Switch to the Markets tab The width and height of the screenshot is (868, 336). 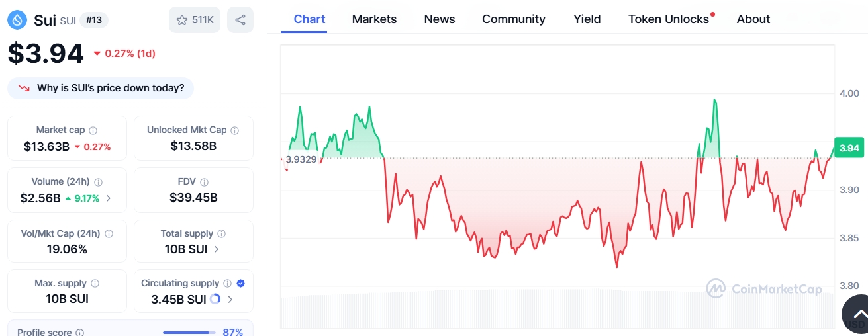374,19
